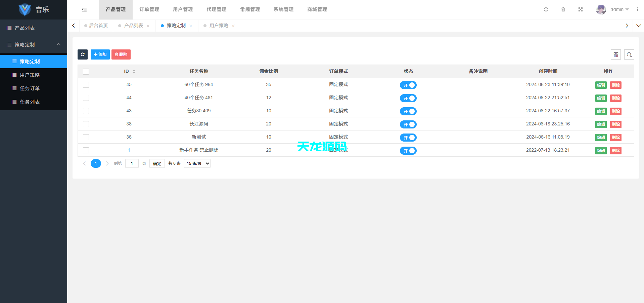Click the table refresh icon above the list
The image size is (644, 303).
click(83, 54)
